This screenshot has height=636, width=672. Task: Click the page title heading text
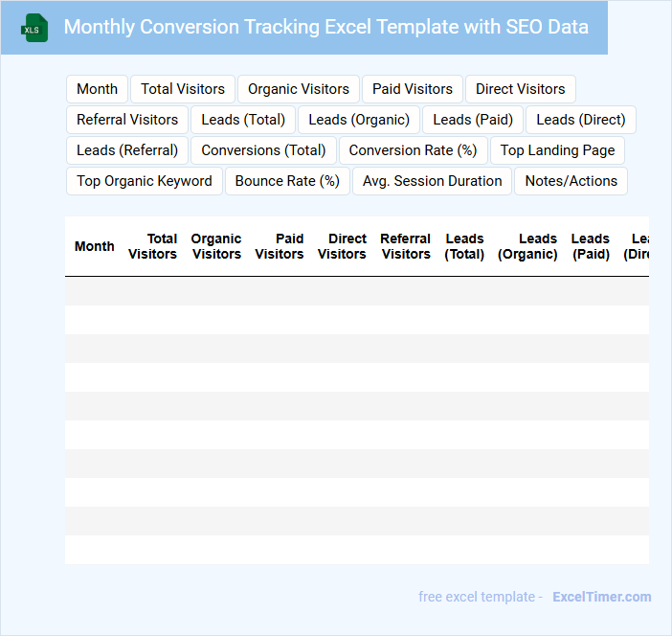(325, 27)
